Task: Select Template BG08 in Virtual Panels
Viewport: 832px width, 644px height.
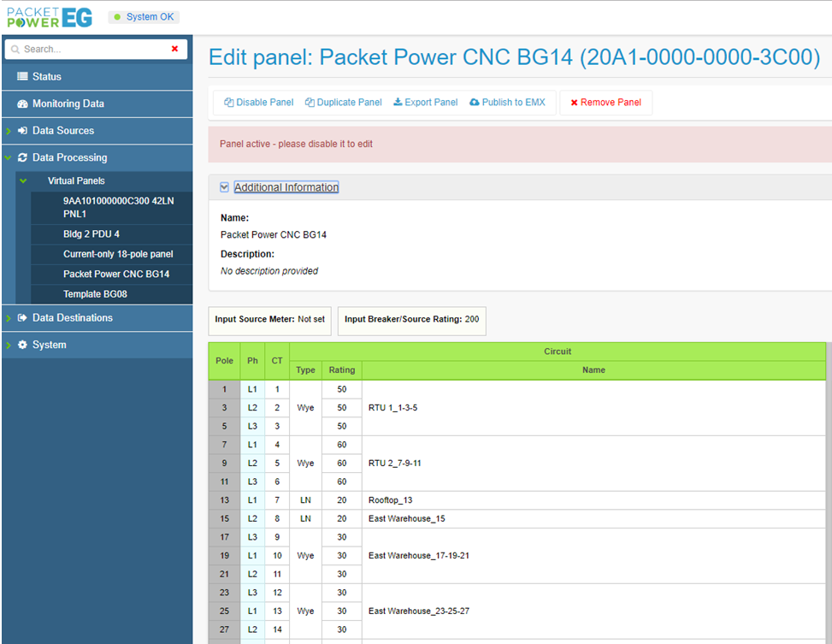Action: coord(95,294)
